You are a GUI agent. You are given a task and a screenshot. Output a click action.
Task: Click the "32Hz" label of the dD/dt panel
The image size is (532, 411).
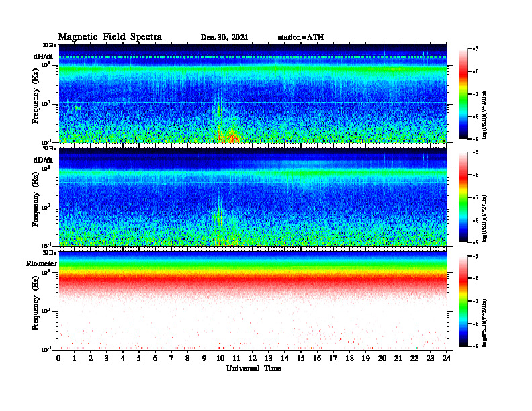pos(50,148)
